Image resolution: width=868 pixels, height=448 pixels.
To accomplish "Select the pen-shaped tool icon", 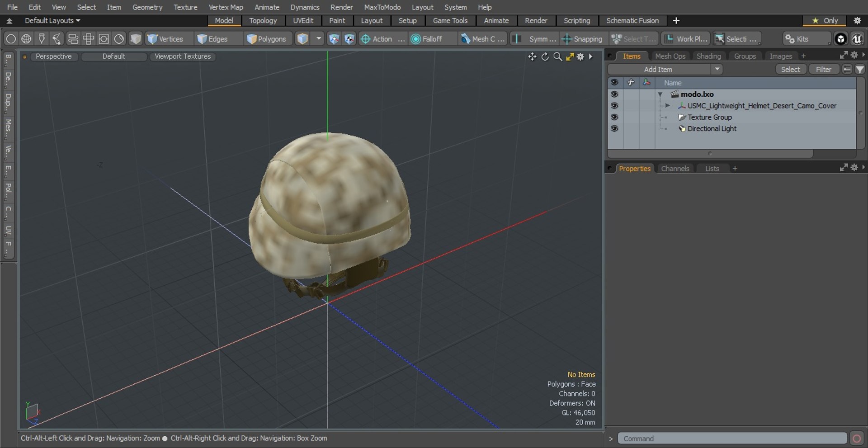I will coord(42,39).
